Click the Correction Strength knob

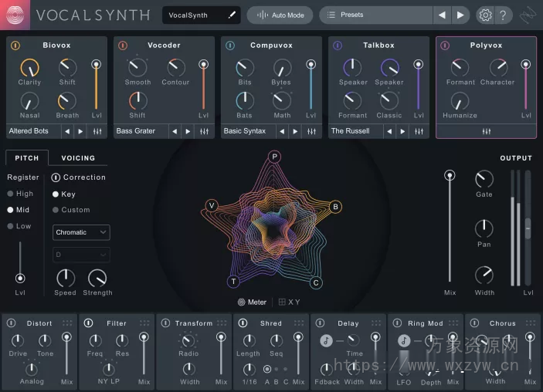(97, 278)
